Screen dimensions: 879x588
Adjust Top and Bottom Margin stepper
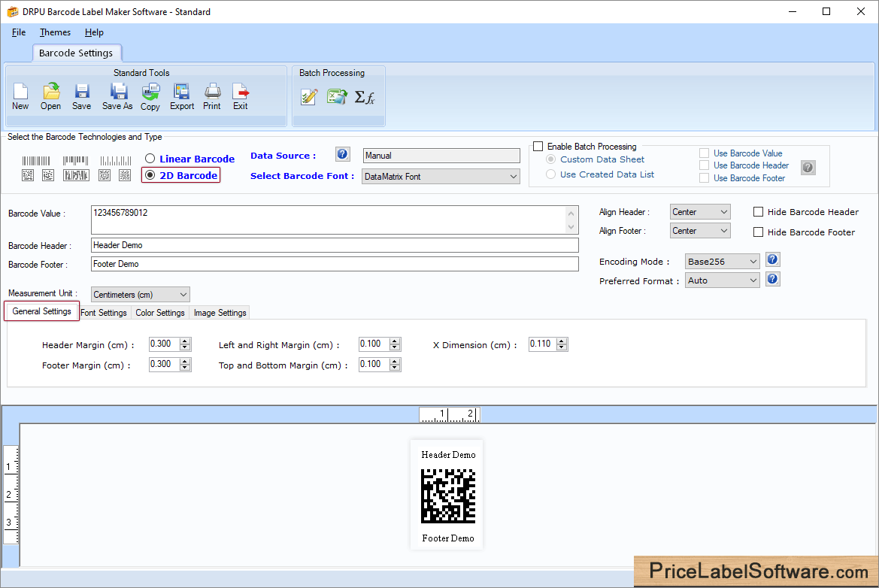396,365
